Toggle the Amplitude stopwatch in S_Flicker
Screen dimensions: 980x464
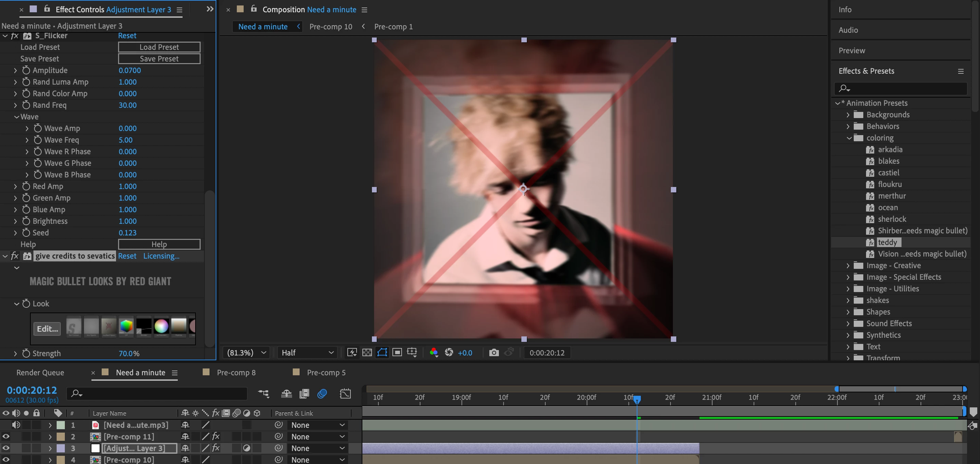pos(26,70)
